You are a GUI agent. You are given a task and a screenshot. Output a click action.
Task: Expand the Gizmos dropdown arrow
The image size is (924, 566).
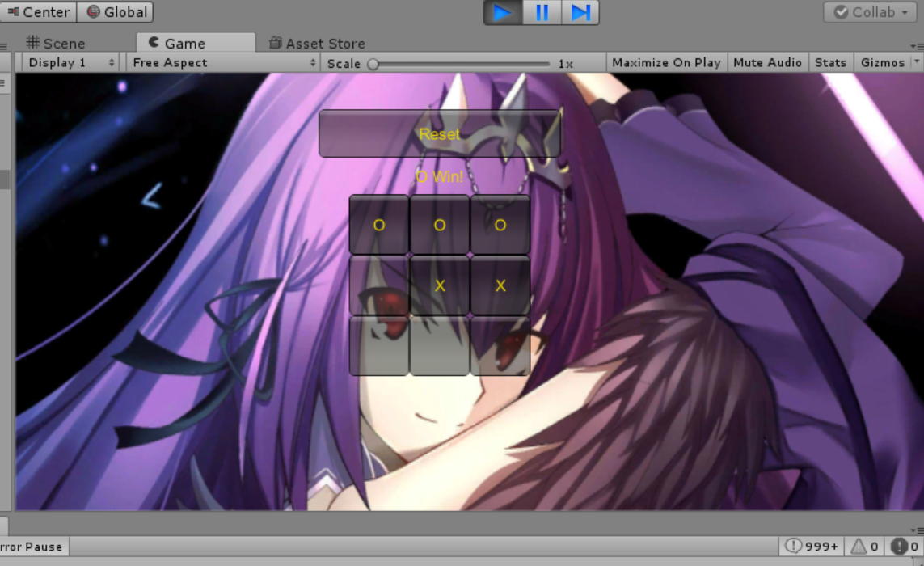tap(917, 62)
